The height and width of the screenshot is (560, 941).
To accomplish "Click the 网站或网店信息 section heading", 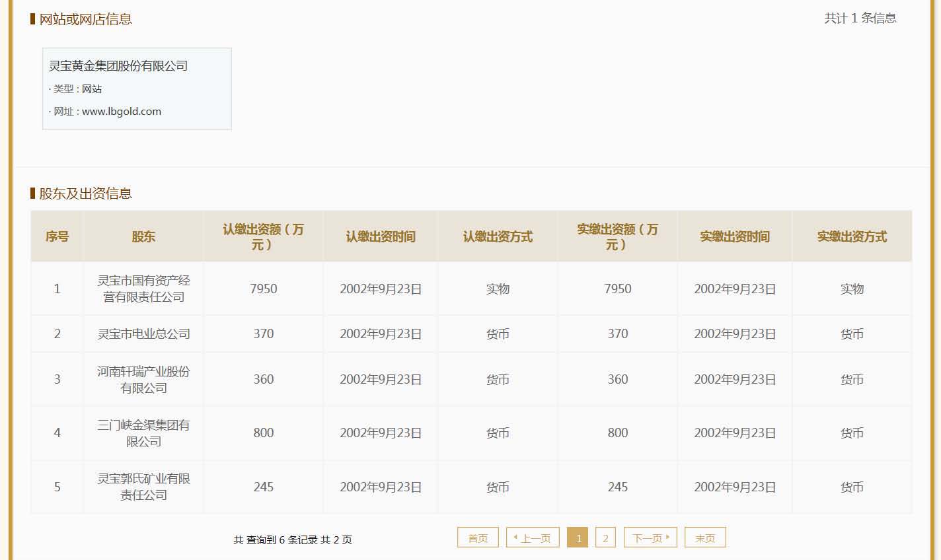I will click(x=85, y=19).
